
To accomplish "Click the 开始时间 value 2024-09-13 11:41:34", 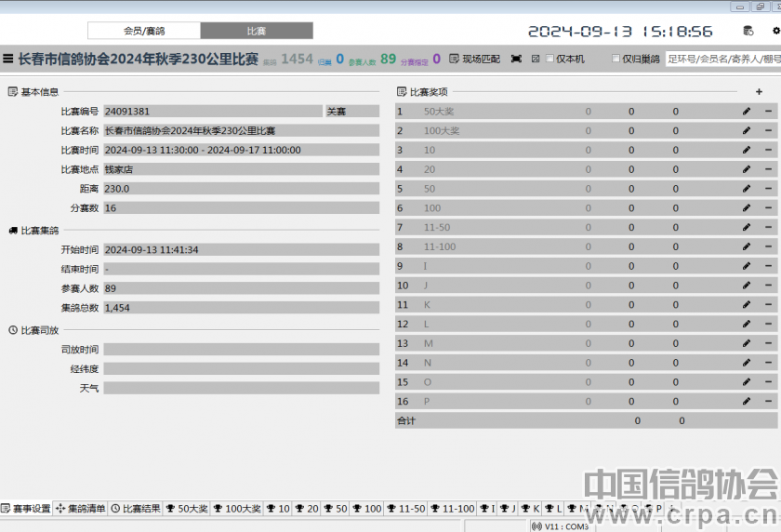I will [242, 249].
